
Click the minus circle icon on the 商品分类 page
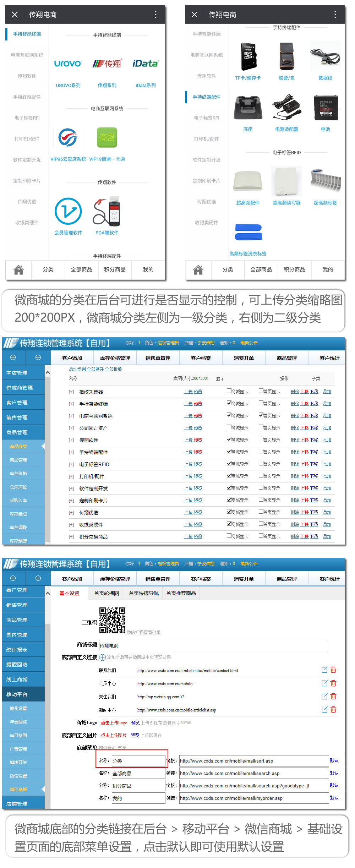pyautogui.click(x=38, y=357)
